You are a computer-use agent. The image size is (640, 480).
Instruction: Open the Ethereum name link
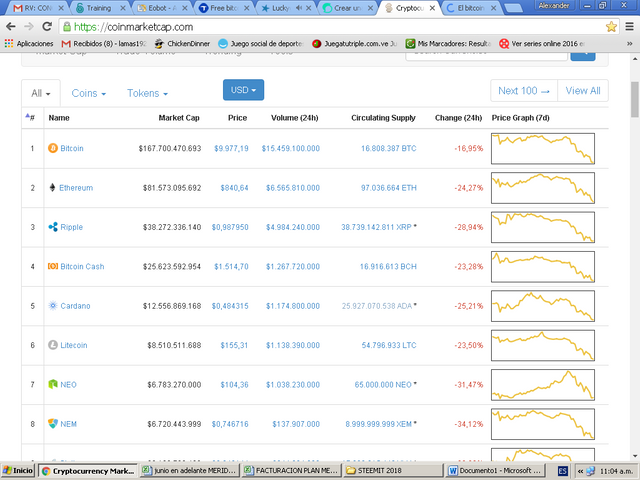(x=76, y=188)
